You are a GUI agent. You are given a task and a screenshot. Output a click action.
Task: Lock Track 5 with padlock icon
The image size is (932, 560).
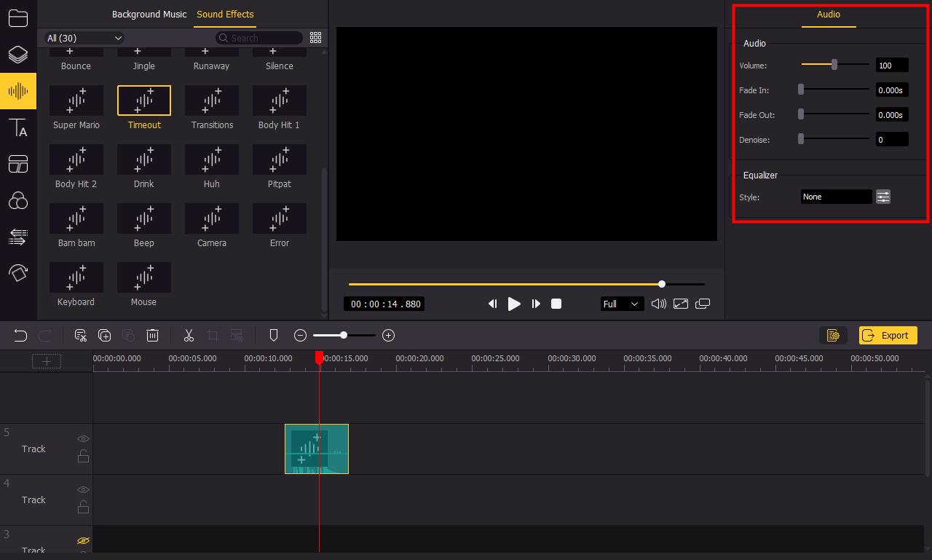84,457
